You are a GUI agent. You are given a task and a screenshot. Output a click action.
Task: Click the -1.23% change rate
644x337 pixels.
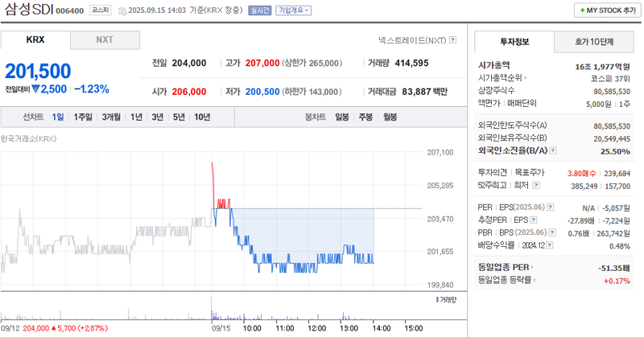(x=92, y=89)
